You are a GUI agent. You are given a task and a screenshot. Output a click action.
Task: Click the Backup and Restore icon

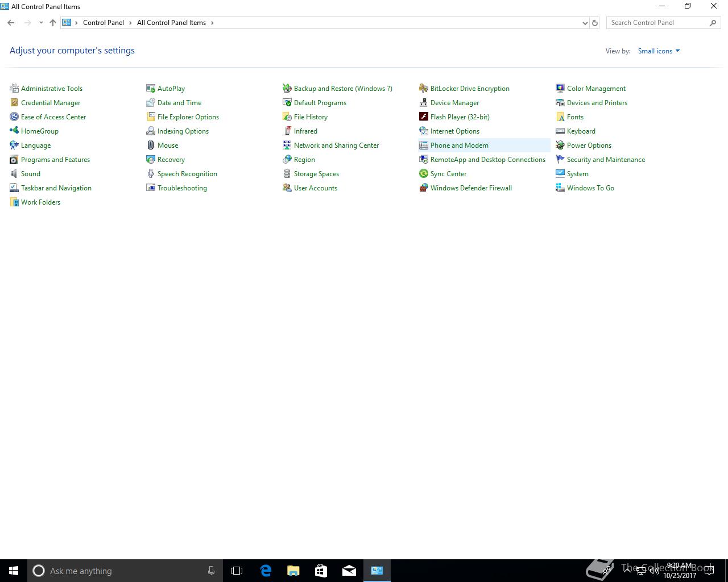point(287,88)
